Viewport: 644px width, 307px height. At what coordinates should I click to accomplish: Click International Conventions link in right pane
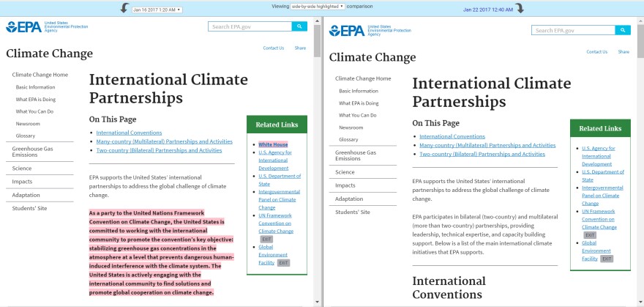pos(452,136)
